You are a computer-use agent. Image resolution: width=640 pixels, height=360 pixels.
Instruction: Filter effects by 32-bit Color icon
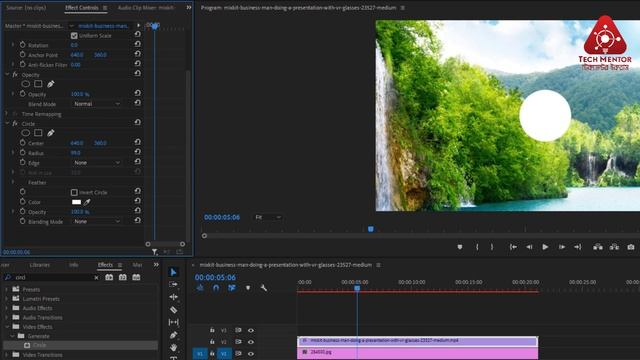point(122,277)
